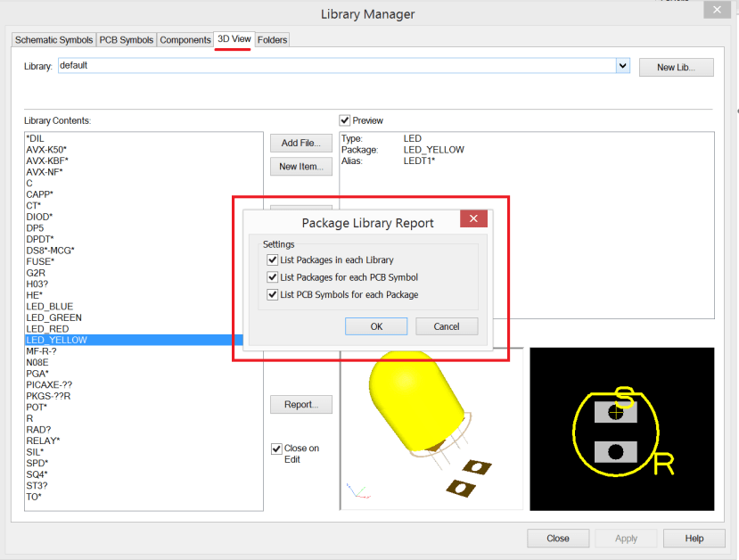Switch to the PCB Symbols tab
Image resolution: width=739 pixels, height=560 pixels.
pos(127,40)
